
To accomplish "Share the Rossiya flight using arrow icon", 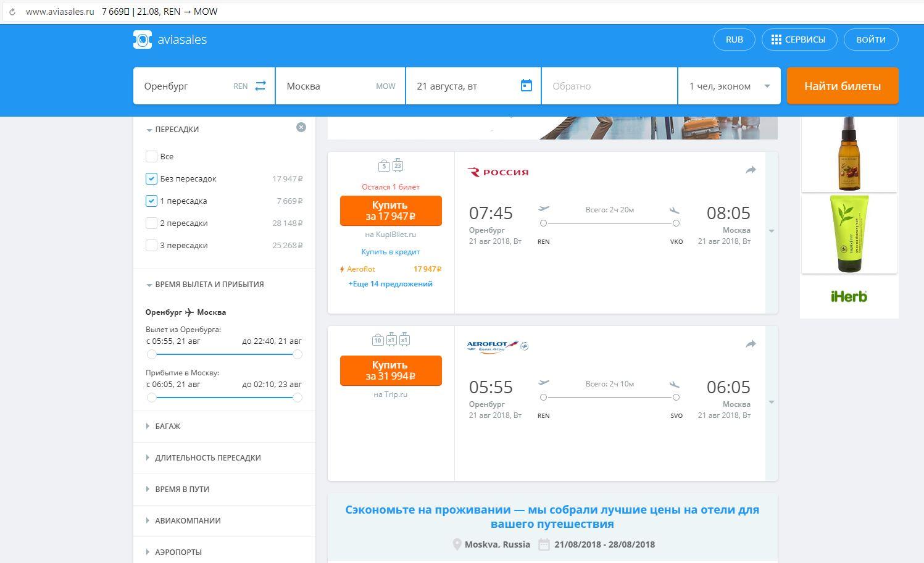I will (x=751, y=170).
